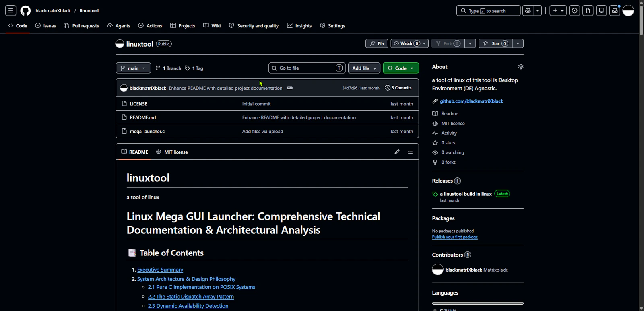Open README outline list icon
Viewport: 644px width, 311px height.
click(410, 152)
